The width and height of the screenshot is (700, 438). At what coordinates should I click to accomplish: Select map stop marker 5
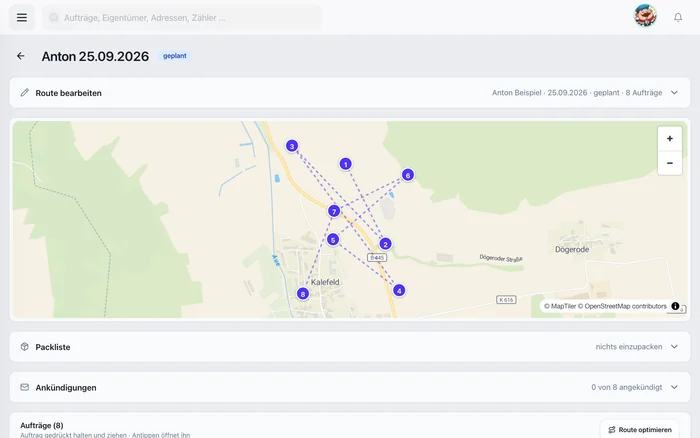[x=333, y=240]
